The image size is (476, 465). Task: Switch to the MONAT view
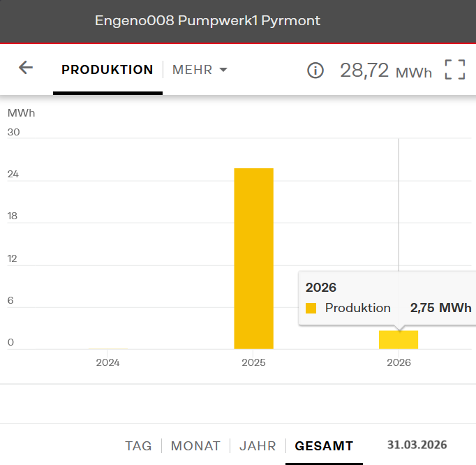[x=195, y=445]
